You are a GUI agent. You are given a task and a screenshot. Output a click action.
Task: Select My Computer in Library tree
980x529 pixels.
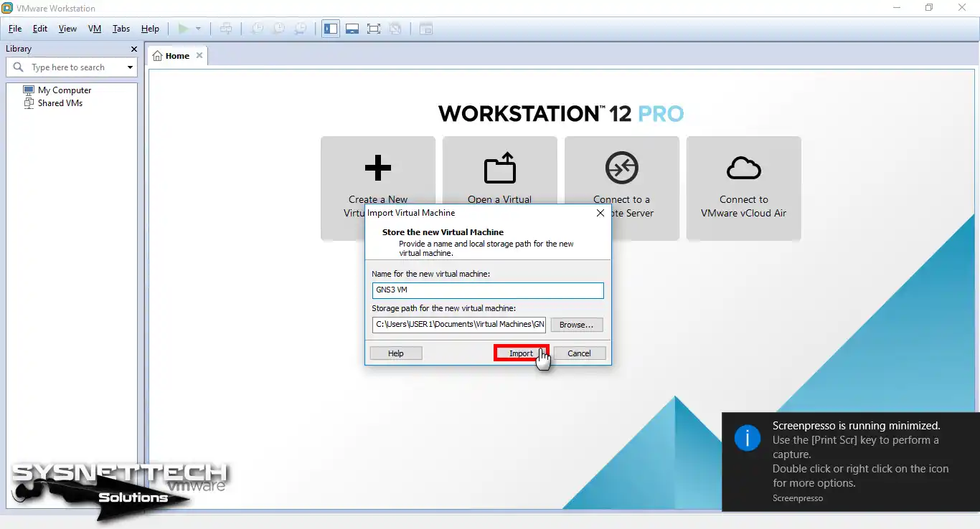(x=65, y=90)
